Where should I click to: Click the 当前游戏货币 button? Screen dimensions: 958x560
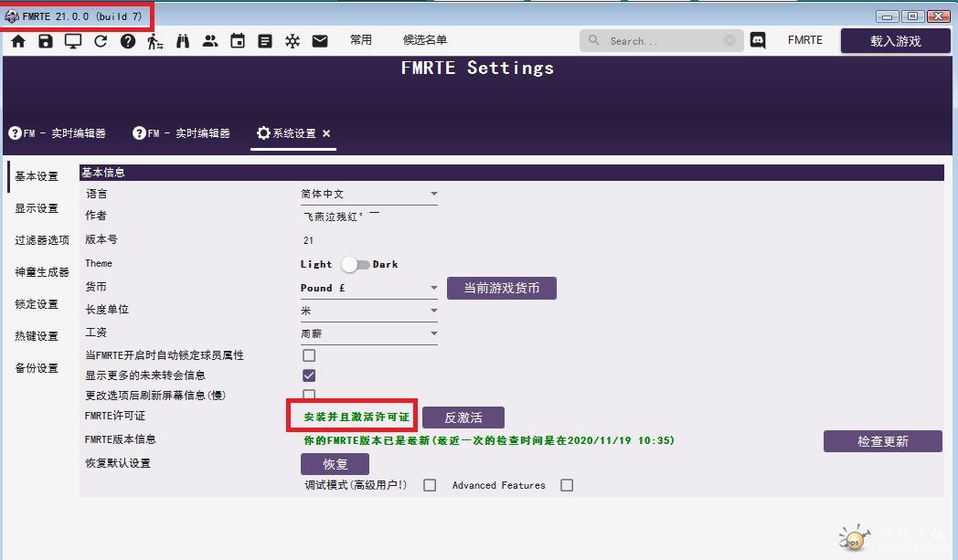coord(502,289)
